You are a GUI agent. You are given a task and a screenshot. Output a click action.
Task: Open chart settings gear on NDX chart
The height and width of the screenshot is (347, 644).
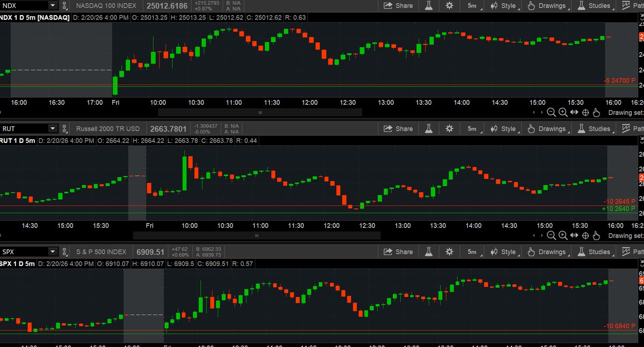point(449,5)
